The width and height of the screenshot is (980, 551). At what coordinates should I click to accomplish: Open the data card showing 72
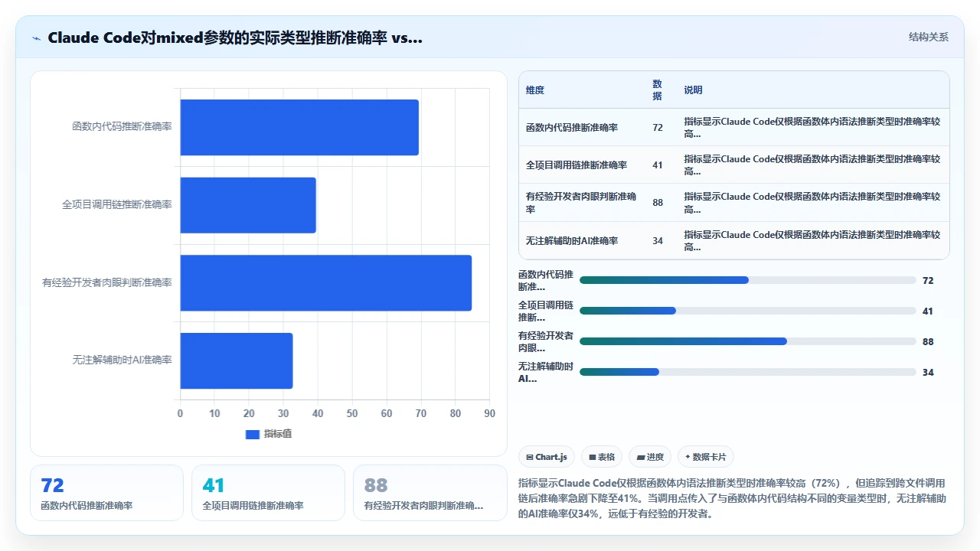106,493
